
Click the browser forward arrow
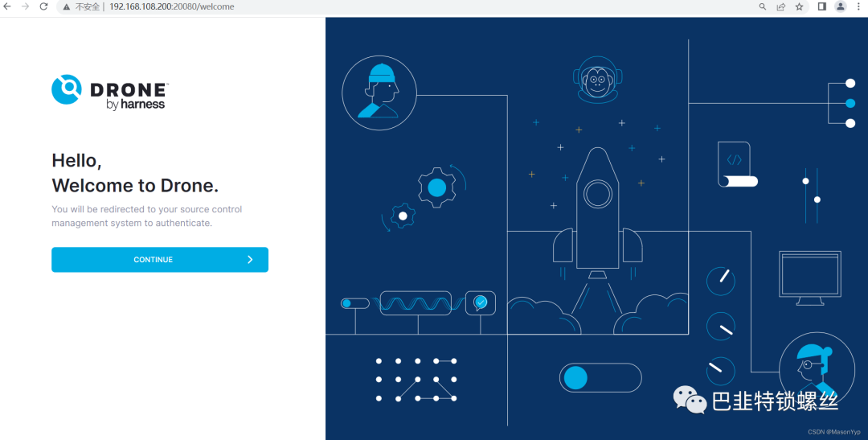tap(26, 6)
